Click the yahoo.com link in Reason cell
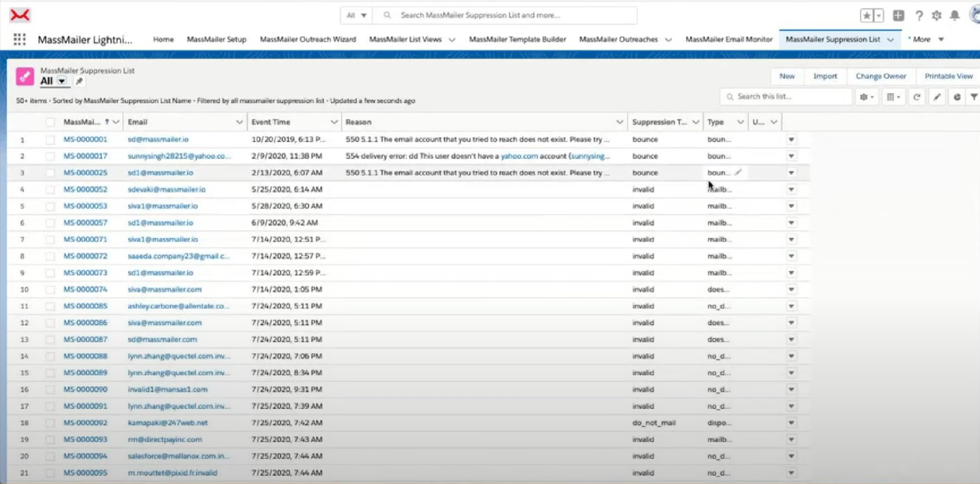This screenshot has height=484, width=980. click(x=519, y=156)
